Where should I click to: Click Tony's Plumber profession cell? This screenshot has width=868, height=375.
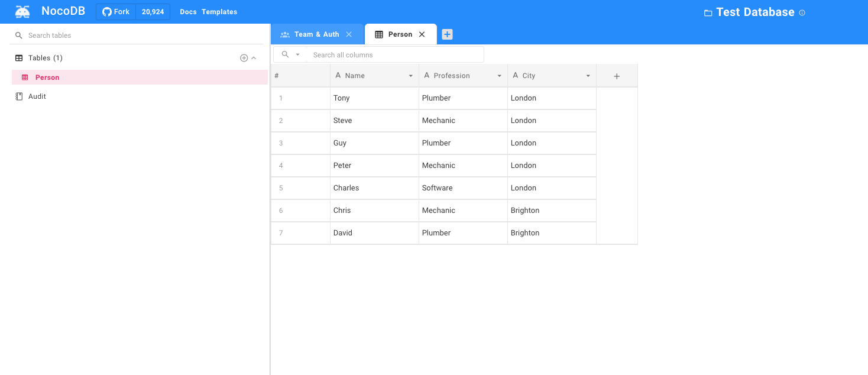pyautogui.click(x=463, y=98)
